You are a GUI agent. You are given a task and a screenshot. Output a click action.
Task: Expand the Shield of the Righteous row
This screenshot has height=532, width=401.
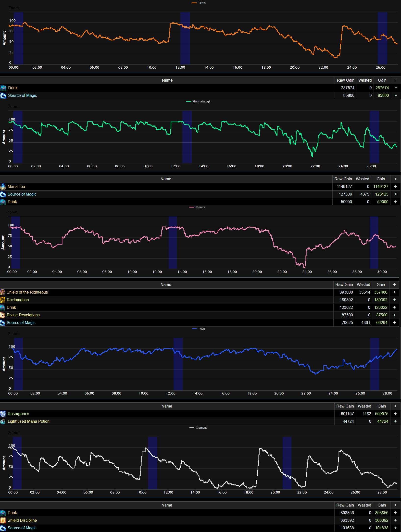[x=394, y=292]
